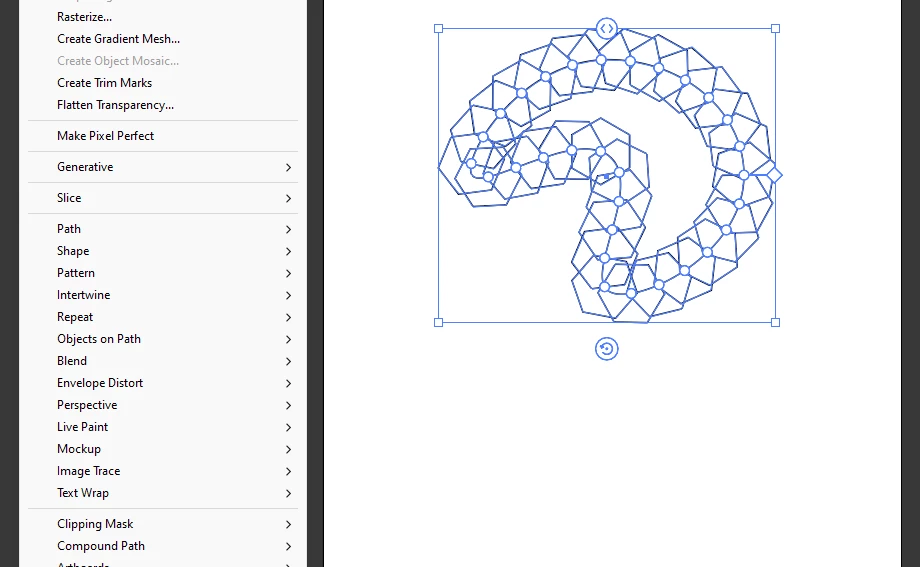The image size is (920, 567).
Task: Open the Perspective submenu
Action: pos(163,405)
